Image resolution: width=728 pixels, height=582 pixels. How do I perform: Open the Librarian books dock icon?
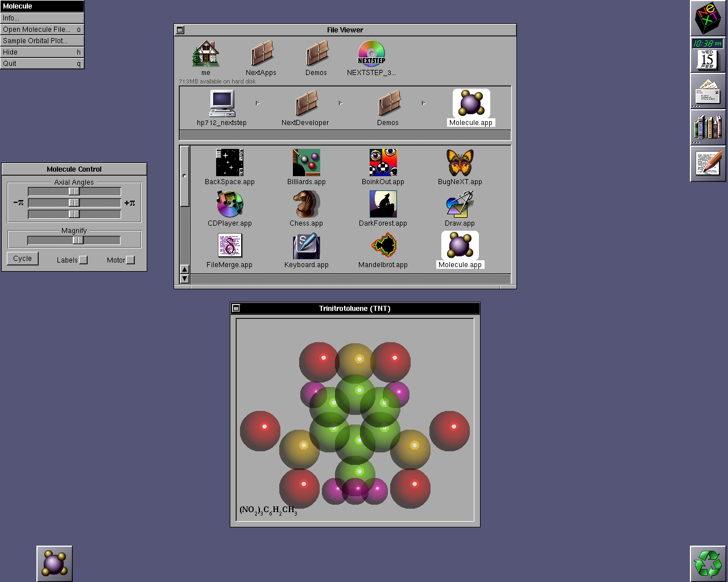coord(708,127)
